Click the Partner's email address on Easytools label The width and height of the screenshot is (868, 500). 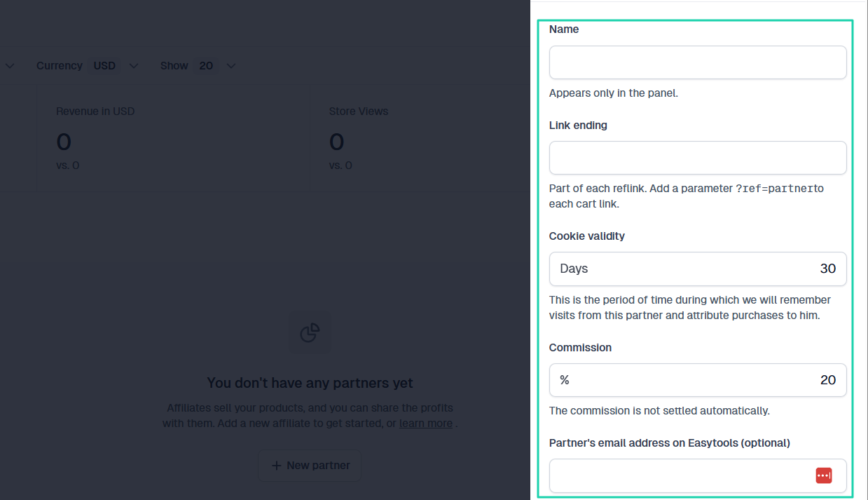[x=670, y=443]
